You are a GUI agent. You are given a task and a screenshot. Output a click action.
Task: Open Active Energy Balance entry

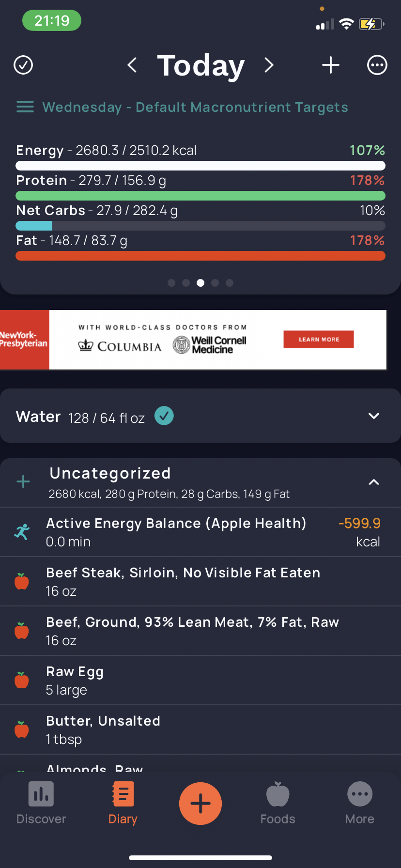[x=200, y=532]
